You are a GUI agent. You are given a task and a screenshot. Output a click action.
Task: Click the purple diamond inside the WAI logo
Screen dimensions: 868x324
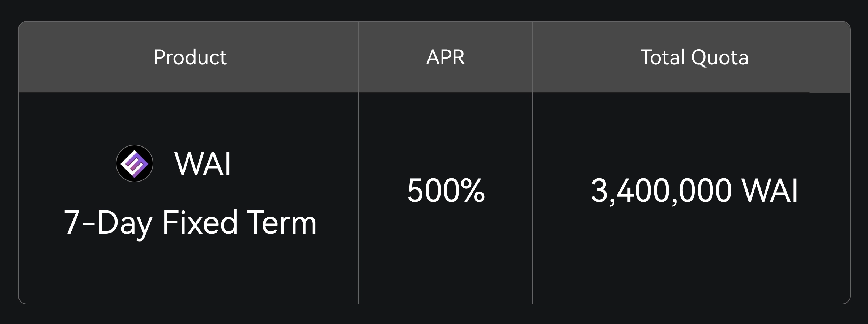135,164
